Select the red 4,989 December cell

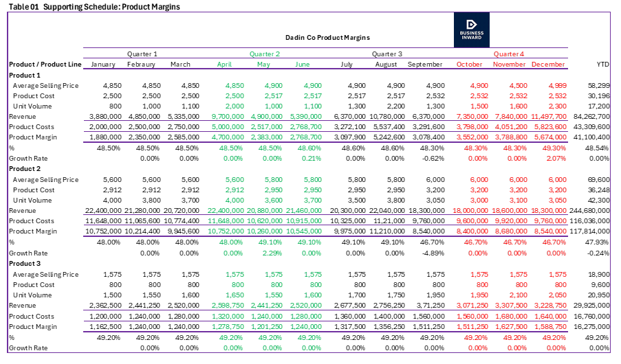[x=558, y=86]
